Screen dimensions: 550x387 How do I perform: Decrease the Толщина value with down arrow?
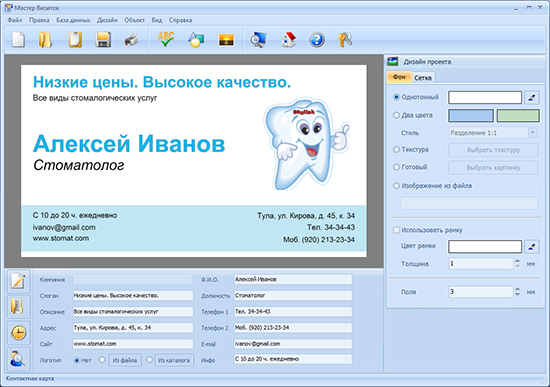pyautogui.click(x=518, y=266)
